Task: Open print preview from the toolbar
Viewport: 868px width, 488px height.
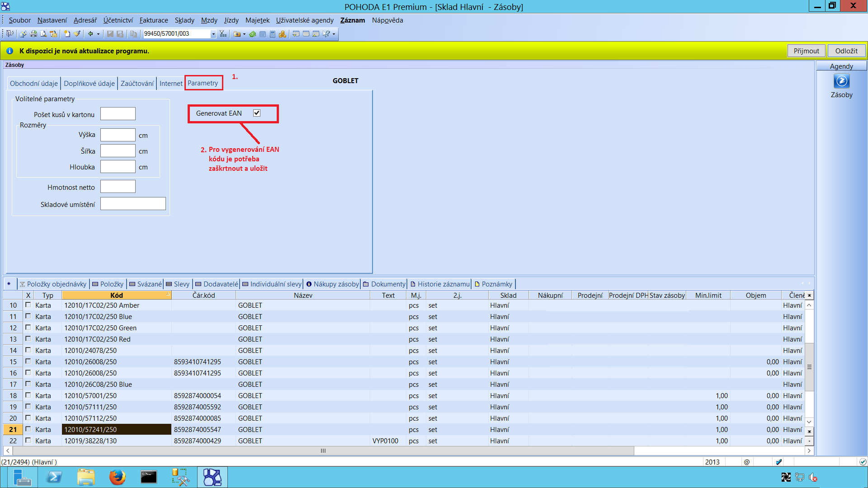Action: coord(43,34)
